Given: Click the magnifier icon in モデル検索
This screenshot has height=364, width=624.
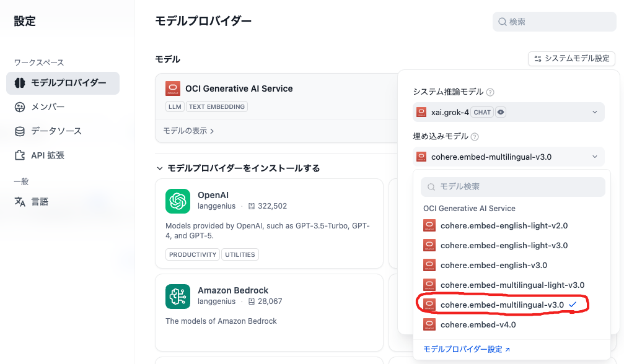Looking at the screenshot, I should (431, 187).
